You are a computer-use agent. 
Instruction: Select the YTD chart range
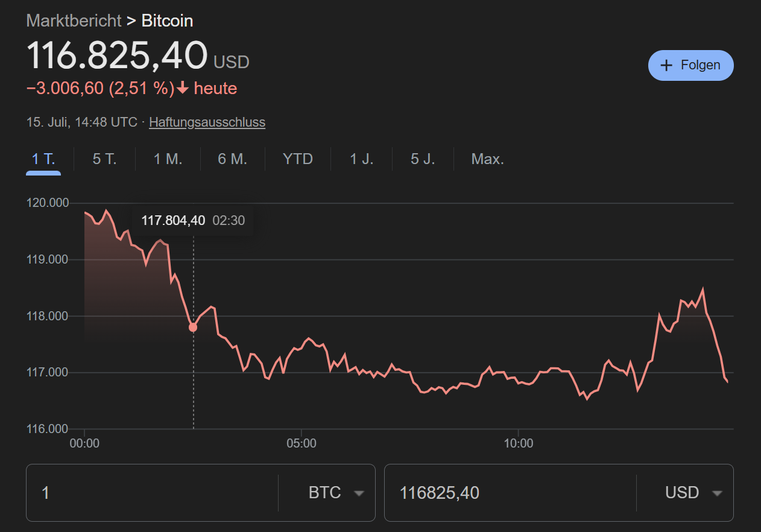click(x=298, y=159)
